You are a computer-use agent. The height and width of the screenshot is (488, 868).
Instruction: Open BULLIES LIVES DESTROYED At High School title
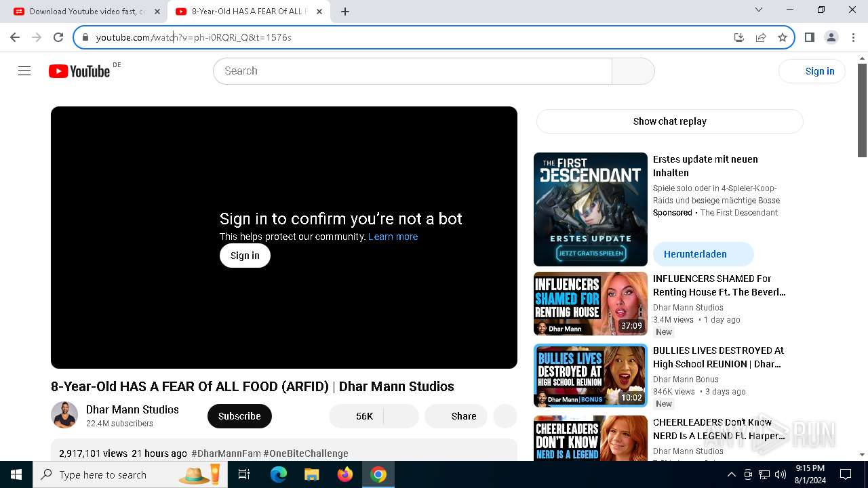pyautogui.click(x=718, y=357)
